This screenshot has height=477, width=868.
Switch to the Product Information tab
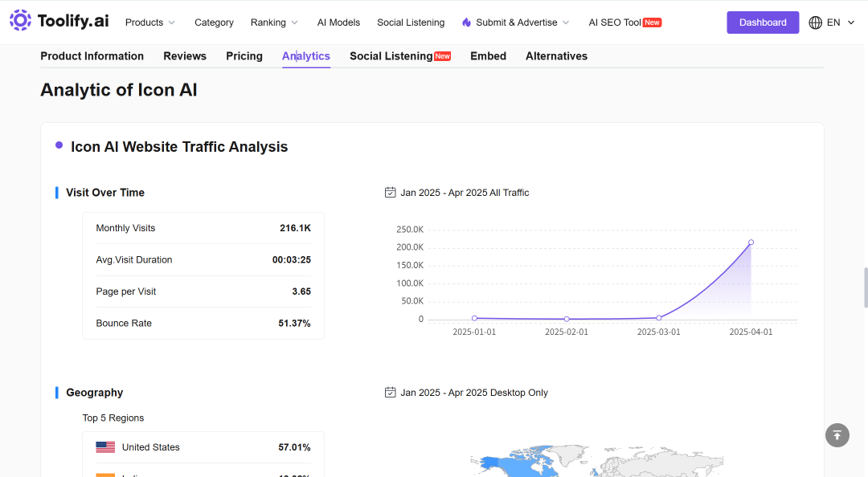click(92, 56)
